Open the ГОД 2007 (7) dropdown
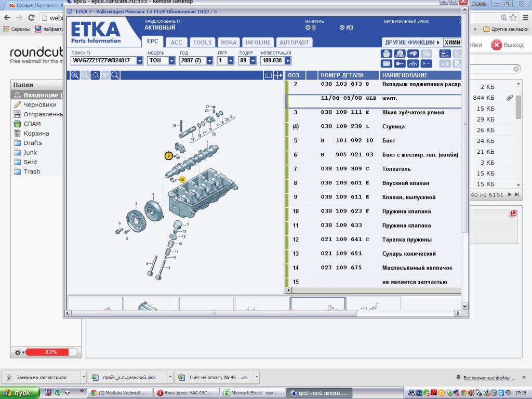 pyautogui.click(x=209, y=61)
